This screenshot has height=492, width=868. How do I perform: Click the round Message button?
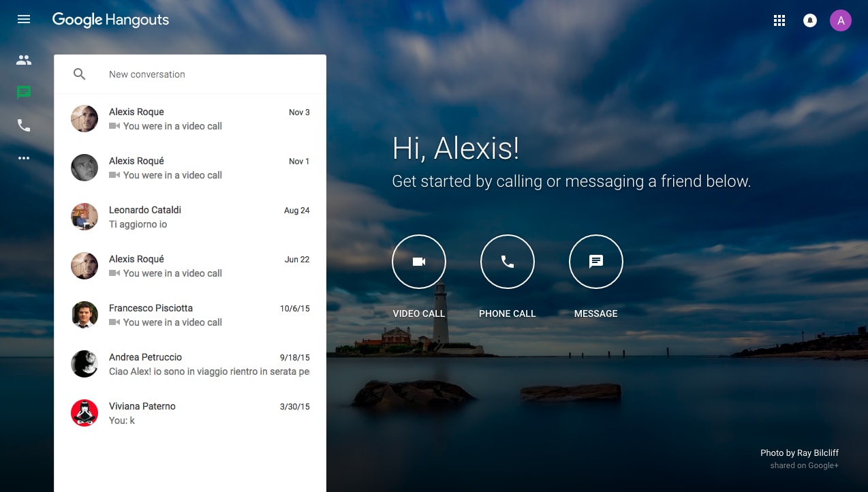click(596, 262)
